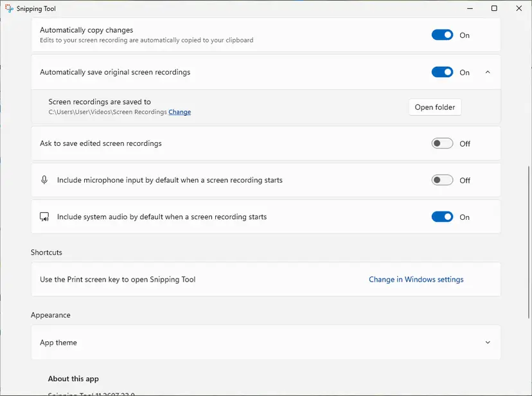This screenshot has width=532, height=396.
Task: Minimize the Snipping Tool window
Action: tap(470, 8)
